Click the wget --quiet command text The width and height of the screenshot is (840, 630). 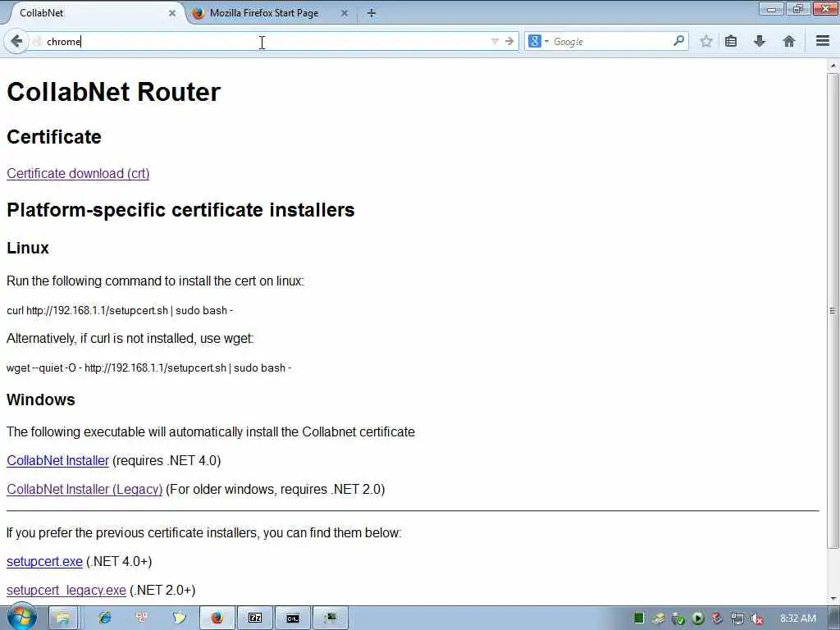click(149, 367)
